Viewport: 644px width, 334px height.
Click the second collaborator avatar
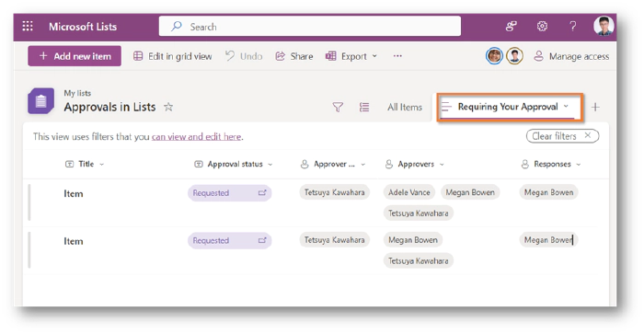(514, 56)
